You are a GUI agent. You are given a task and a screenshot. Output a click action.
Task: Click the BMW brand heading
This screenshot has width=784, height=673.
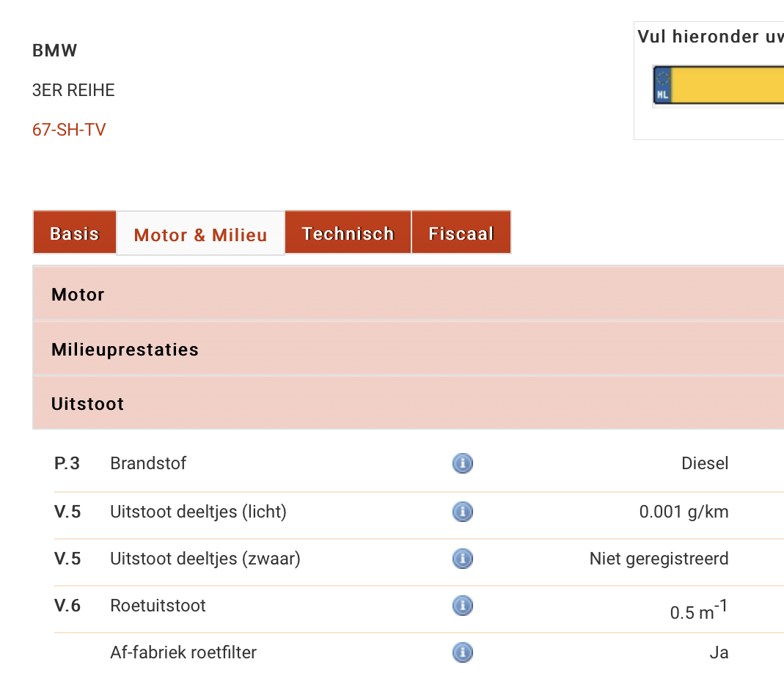click(54, 51)
